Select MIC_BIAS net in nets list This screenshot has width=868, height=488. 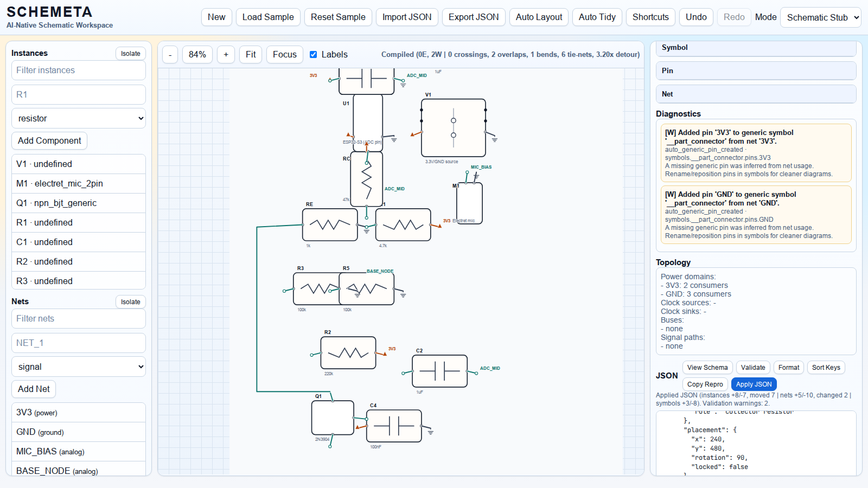(79, 451)
